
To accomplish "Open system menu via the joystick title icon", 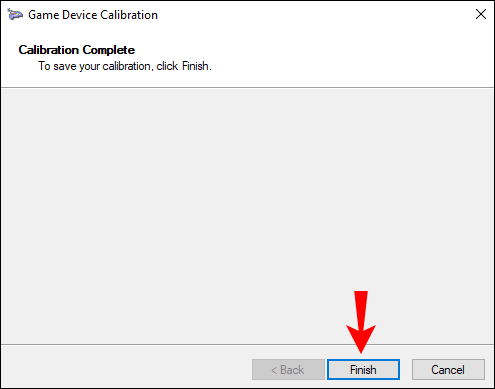I will click(x=15, y=15).
